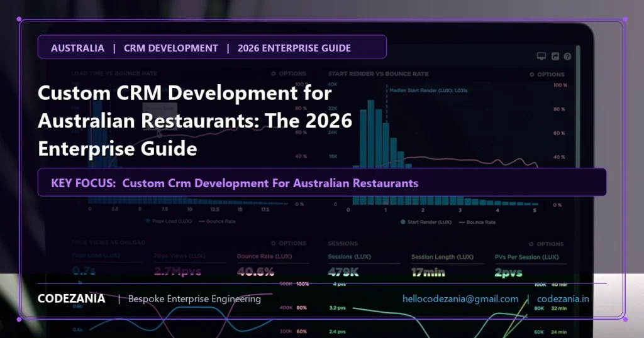Click the 479K sessions value

pyautogui.click(x=343, y=272)
